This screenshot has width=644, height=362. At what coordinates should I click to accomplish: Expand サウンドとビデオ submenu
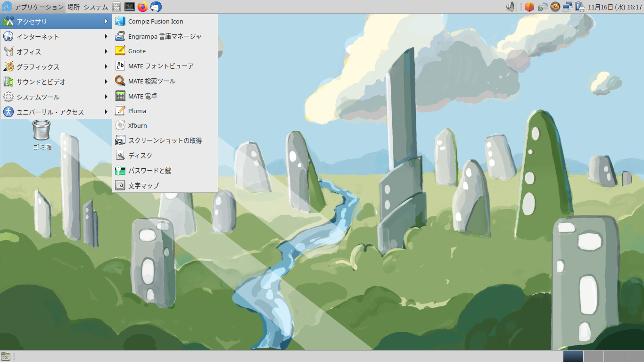(56, 82)
